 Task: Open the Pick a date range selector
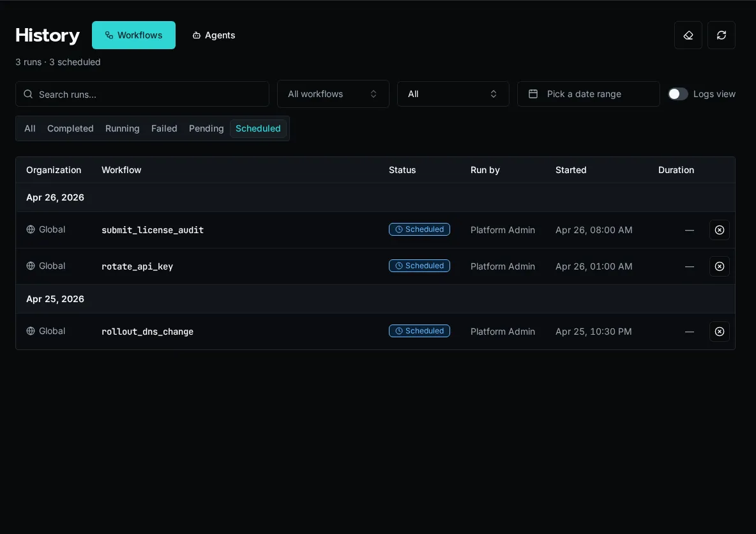pyautogui.click(x=588, y=94)
